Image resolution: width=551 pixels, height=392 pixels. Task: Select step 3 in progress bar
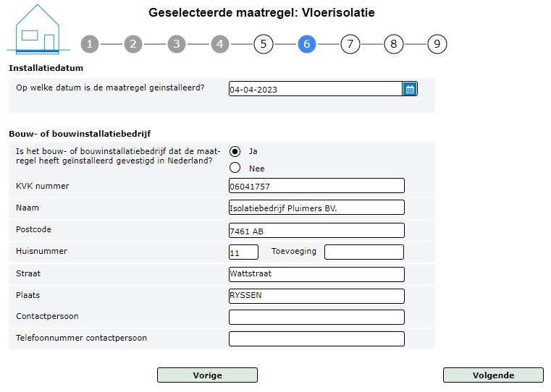[x=177, y=44]
